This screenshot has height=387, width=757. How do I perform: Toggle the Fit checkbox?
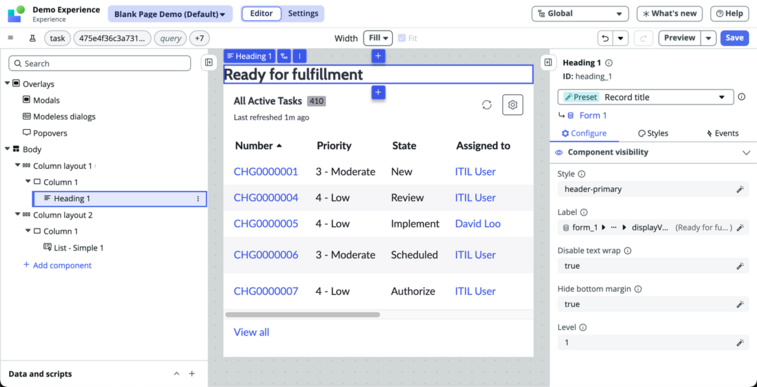(x=402, y=38)
